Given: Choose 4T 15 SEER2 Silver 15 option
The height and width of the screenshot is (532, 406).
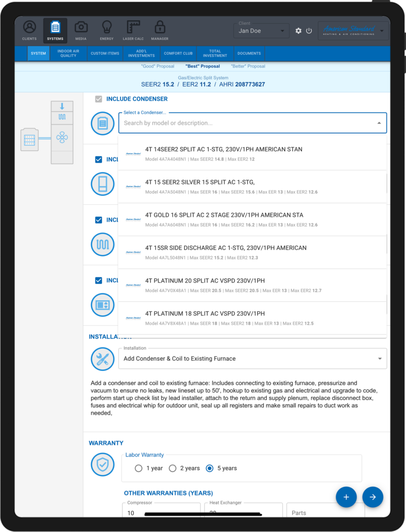Looking at the screenshot, I should (x=252, y=187).
